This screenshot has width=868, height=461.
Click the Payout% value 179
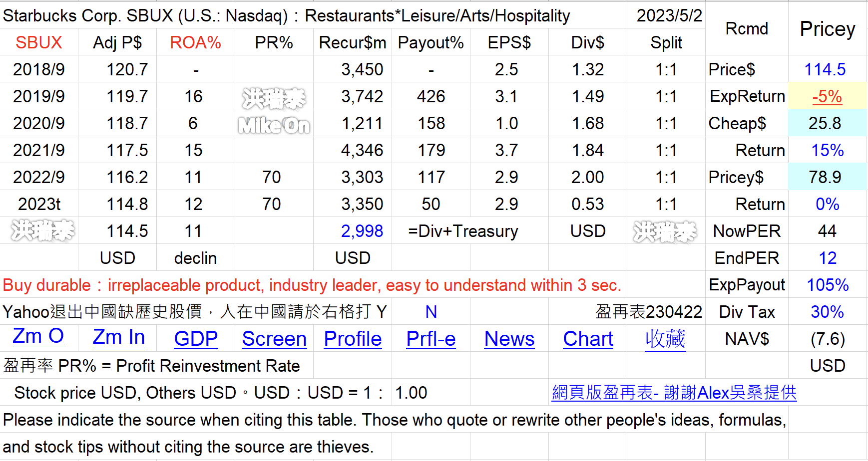pos(431,150)
